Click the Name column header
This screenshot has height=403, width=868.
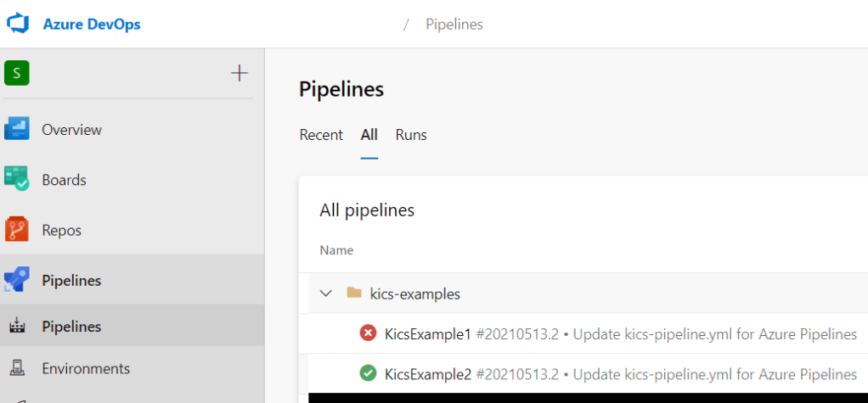tap(336, 250)
